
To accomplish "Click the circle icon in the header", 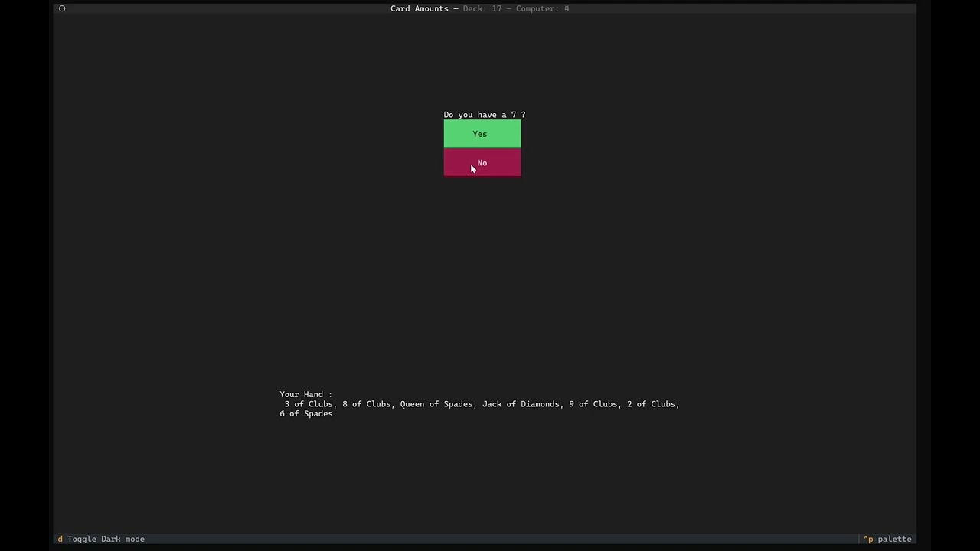I will [62, 8].
